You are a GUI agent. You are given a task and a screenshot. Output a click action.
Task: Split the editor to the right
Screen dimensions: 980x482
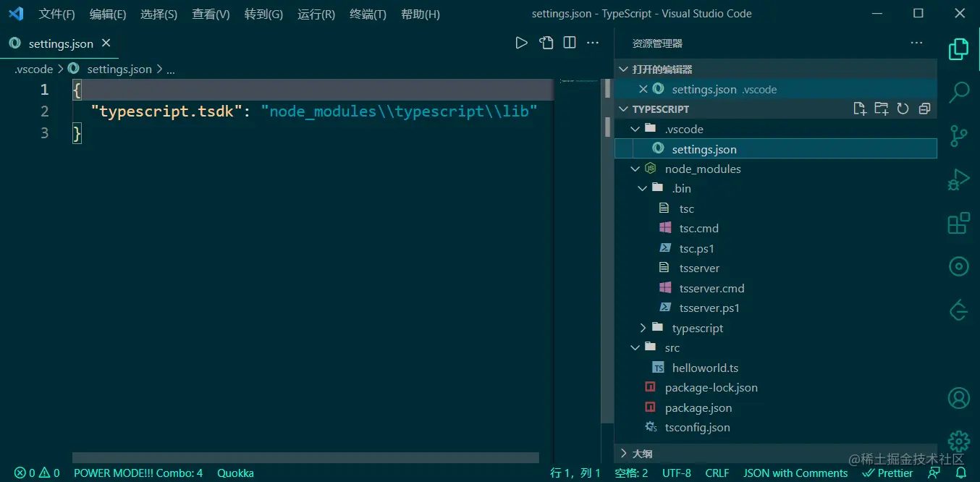[570, 43]
